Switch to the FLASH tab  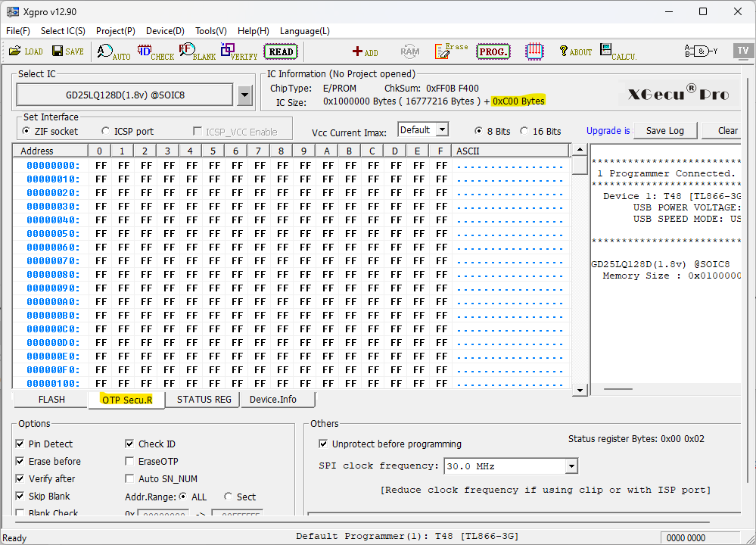51,400
